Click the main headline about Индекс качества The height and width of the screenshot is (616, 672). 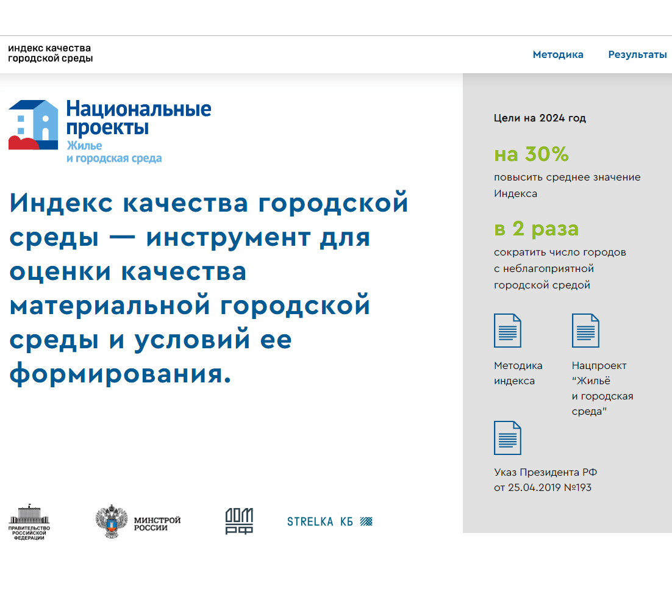[207, 287]
